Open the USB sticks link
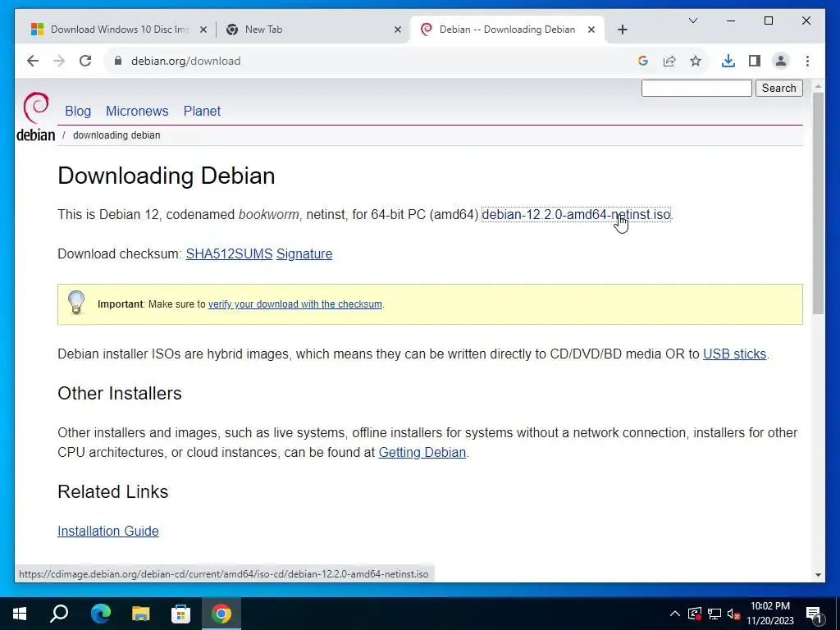This screenshot has width=840, height=630. pos(734,354)
